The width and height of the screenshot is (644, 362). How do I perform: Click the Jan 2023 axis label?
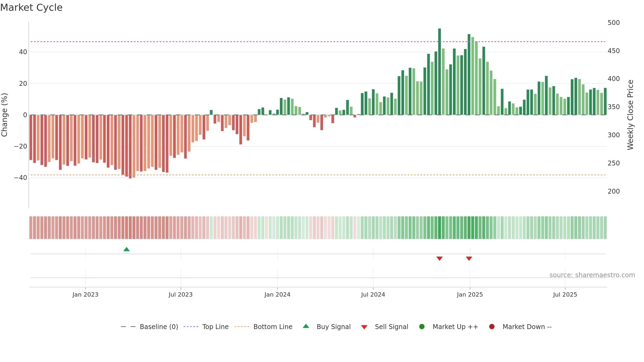click(x=85, y=295)
